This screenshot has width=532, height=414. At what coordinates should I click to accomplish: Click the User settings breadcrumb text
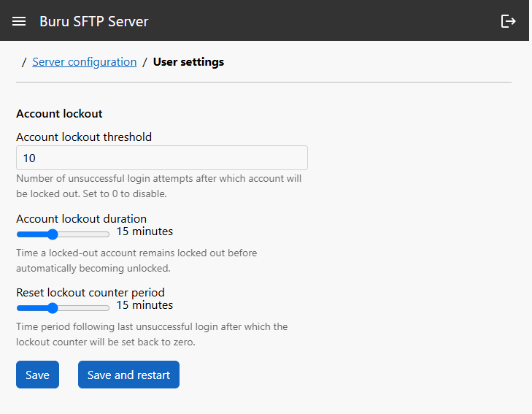(188, 62)
